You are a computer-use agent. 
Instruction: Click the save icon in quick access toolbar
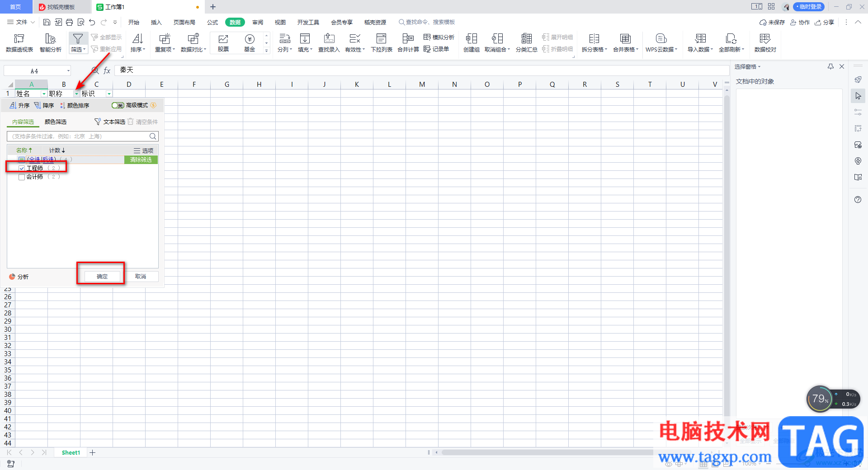click(47, 22)
